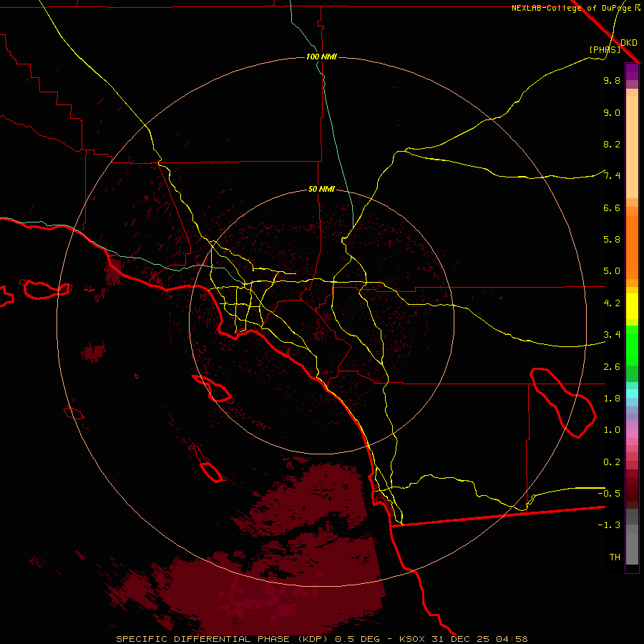This screenshot has width=644, height=644.
Task: Click the Santa Catalina Island outline
Action: coord(213,389)
